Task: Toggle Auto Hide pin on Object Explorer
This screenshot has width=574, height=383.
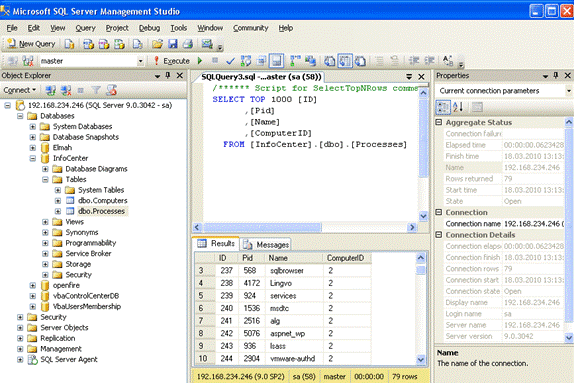Action: tap(168, 75)
